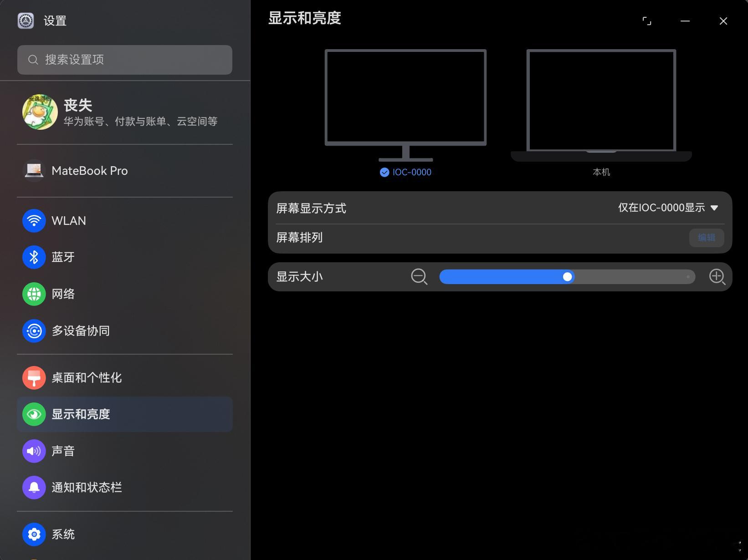748x560 pixels.
Task: Close the settings window
Action: (723, 21)
